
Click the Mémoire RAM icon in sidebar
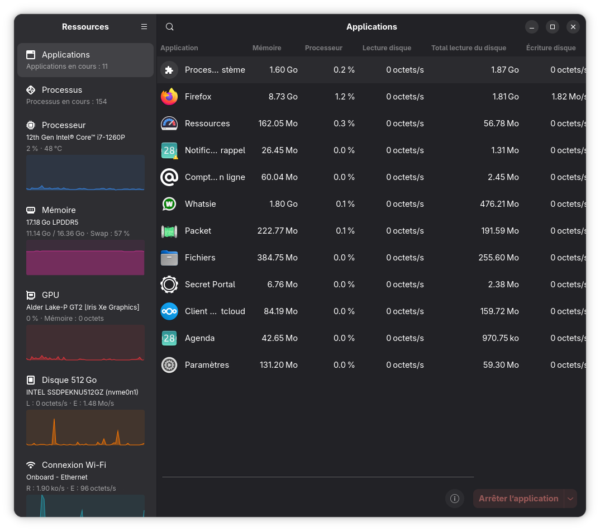(x=31, y=210)
